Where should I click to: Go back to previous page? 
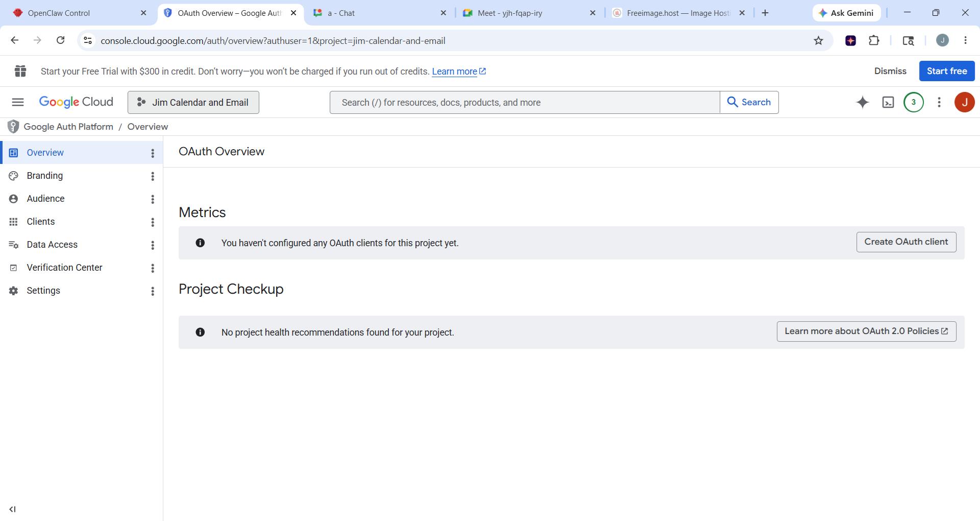(15, 40)
